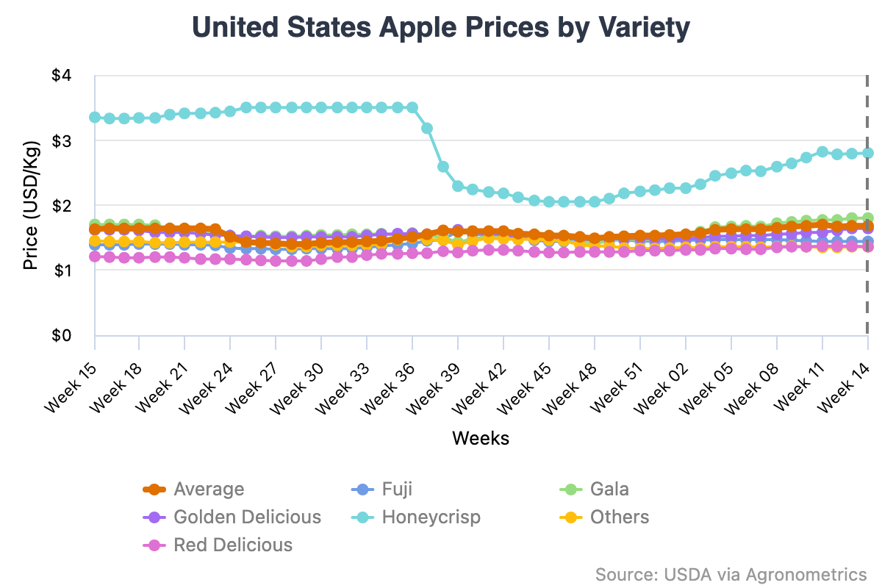Click the Red Delicious legend marker
This screenshot has height=588, width=882.
154,545
